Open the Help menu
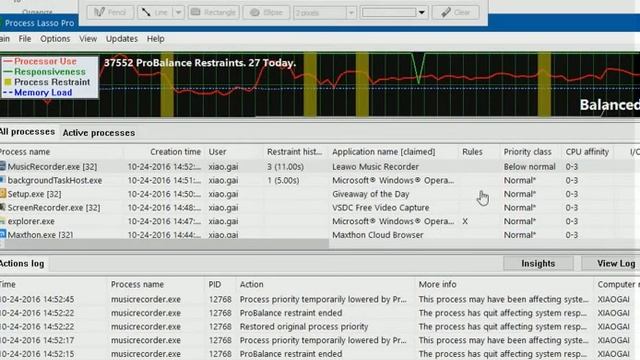This screenshot has height=360, width=640. [156, 39]
